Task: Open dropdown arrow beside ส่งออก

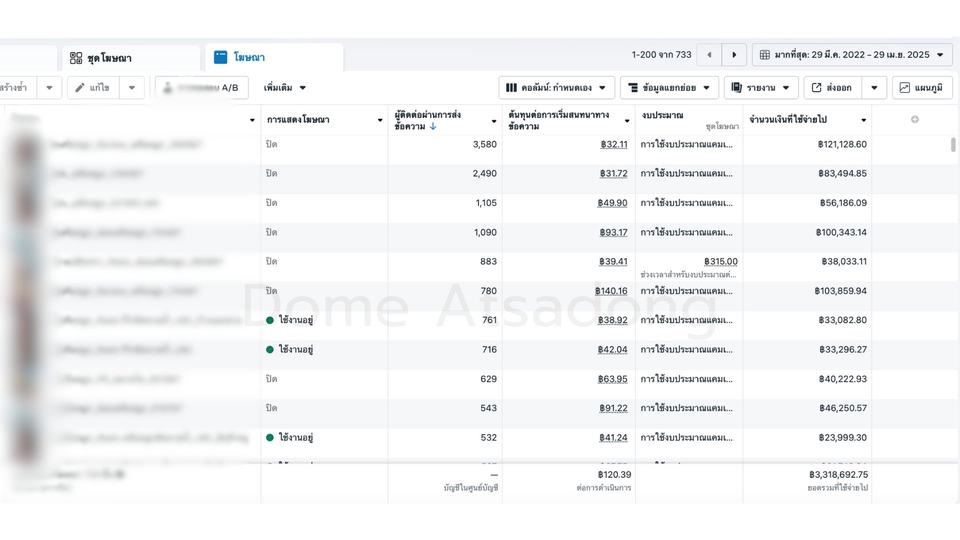Action: point(874,88)
